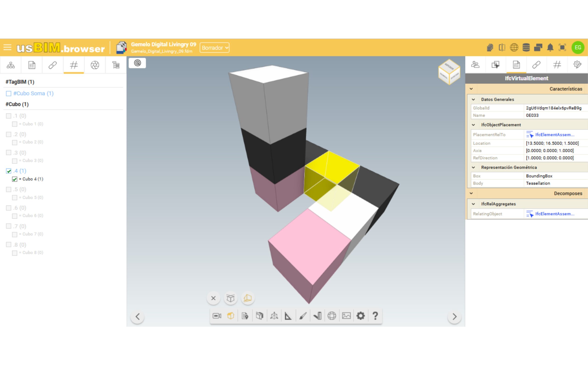Open the Borrador status dropdown
Image resolution: width=588 pixels, height=370 pixels.
tap(214, 47)
